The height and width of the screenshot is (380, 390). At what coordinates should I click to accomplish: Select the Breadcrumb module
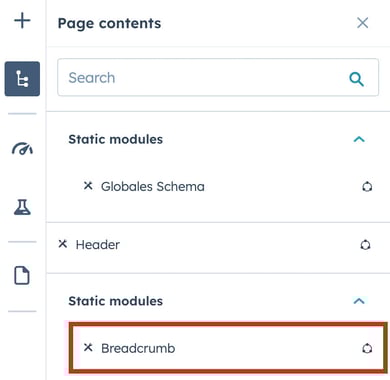point(228,348)
